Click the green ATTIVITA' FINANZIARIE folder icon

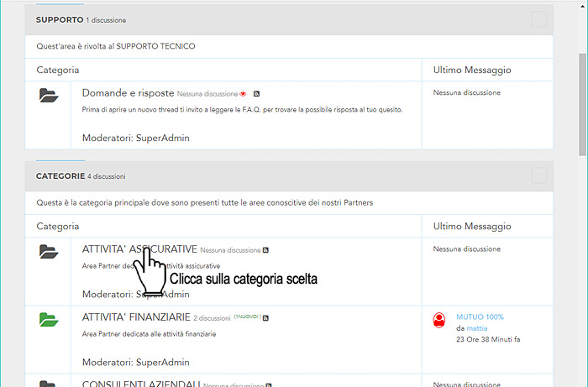[49, 320]
